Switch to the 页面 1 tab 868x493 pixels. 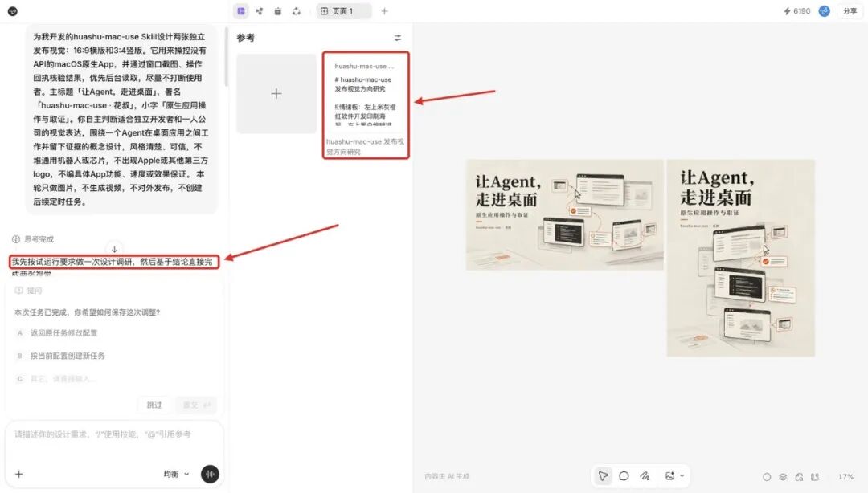(344, 11)
